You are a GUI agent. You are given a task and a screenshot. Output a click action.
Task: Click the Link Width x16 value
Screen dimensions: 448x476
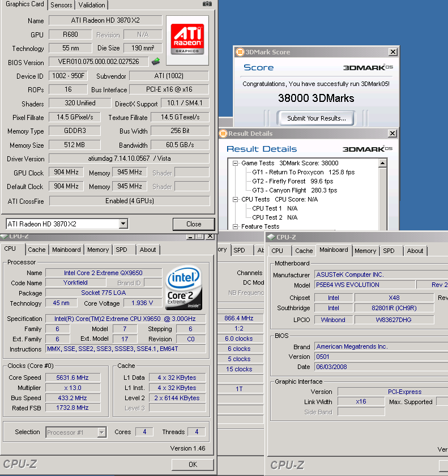361,402
